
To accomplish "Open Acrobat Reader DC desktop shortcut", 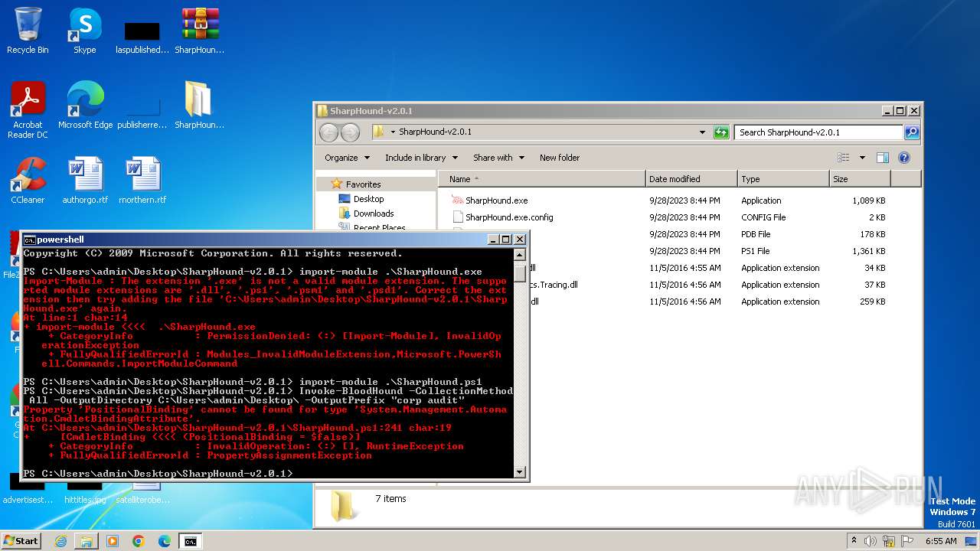I will click(x=28, y=111).
